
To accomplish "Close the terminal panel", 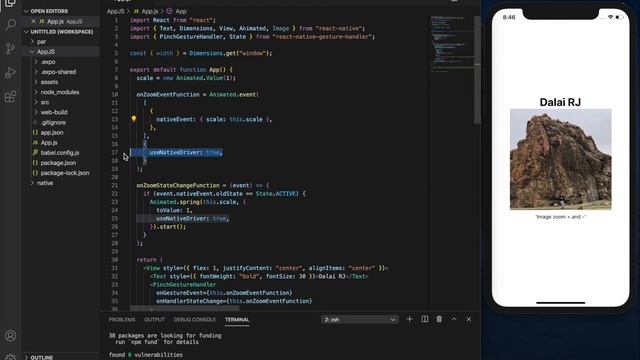I will [469, 319].
